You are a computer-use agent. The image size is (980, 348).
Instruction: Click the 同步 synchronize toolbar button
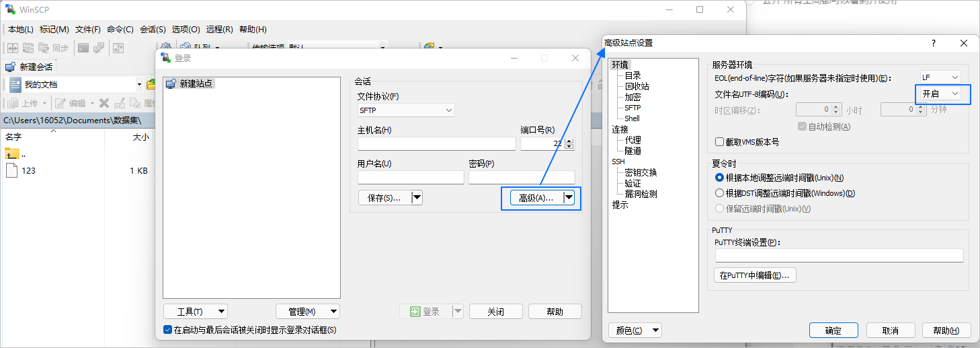(x=54, y=48)
